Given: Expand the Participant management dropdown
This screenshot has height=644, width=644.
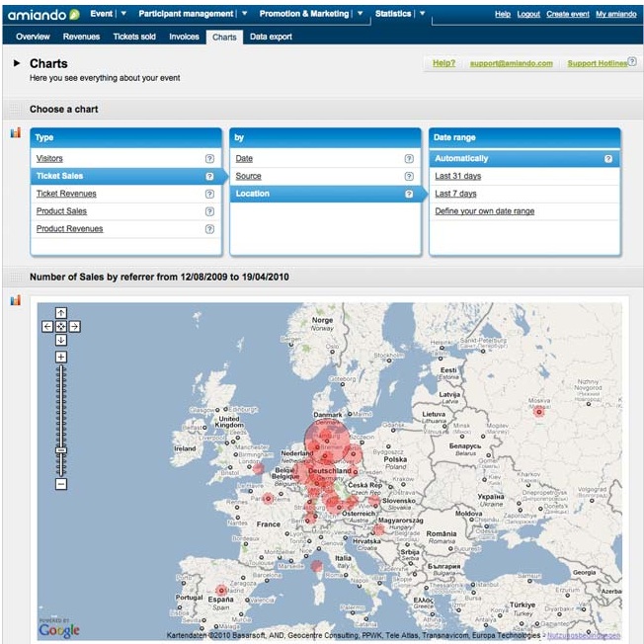Looking at the screenshot, I should coord(243,14).
